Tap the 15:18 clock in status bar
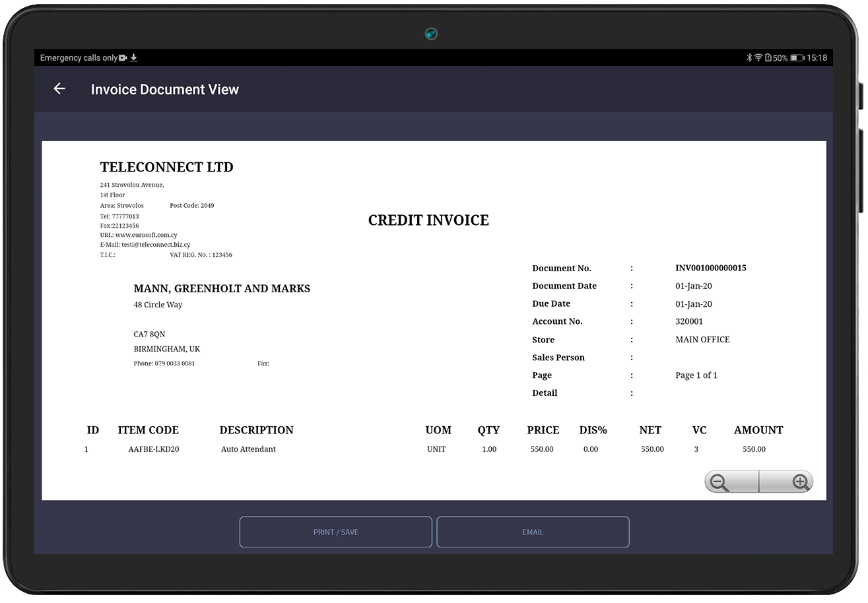This screenshot has width=868, height=603. pos(817,58)
